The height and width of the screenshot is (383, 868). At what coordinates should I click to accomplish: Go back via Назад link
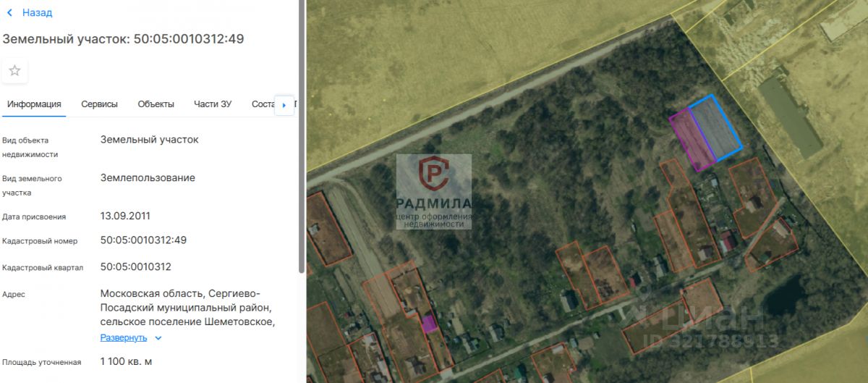click(x=37, y=13)
